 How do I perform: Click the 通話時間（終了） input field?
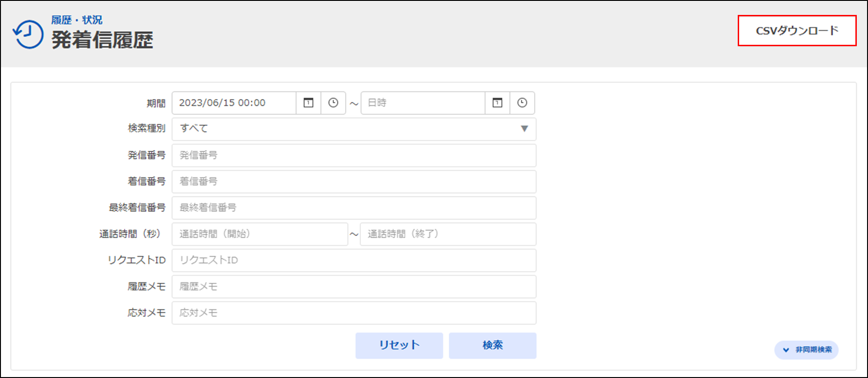(448, 234)
